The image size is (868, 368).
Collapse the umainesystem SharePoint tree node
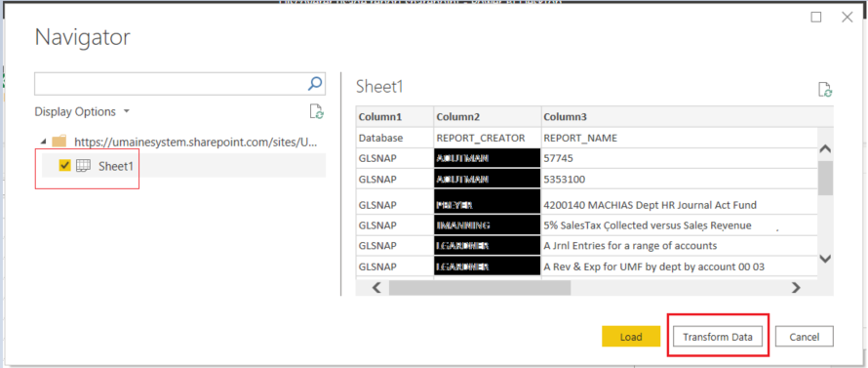coord(43,142)
